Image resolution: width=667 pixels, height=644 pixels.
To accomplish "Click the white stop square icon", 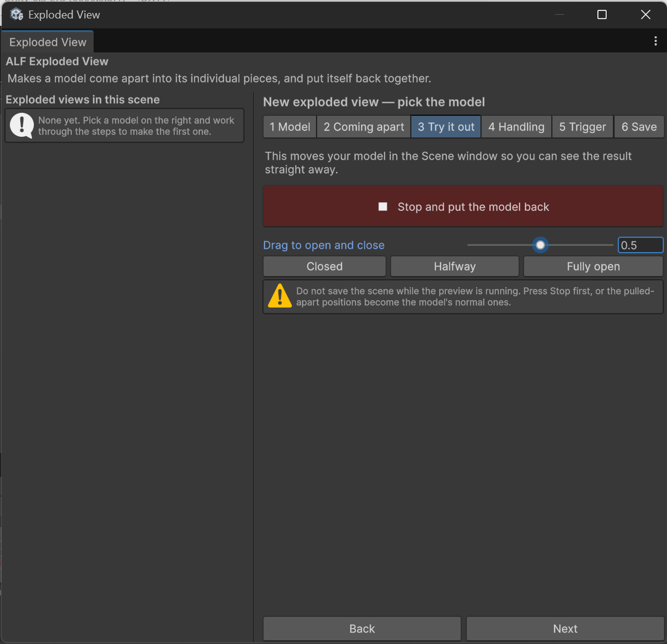I will click(382, 206).
